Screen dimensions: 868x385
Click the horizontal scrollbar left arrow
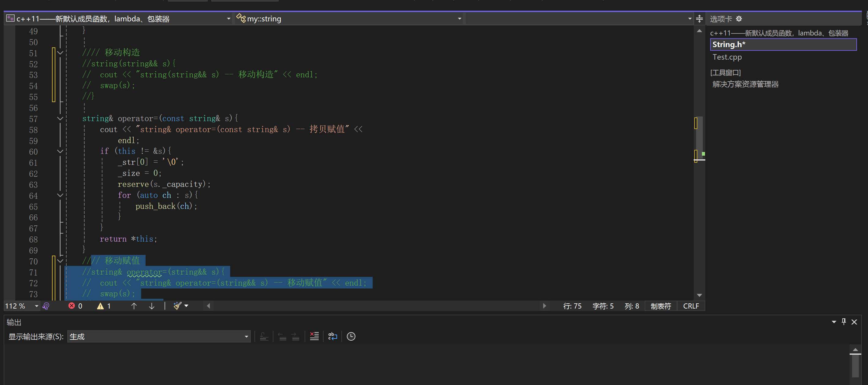click(x=208, y=306)
